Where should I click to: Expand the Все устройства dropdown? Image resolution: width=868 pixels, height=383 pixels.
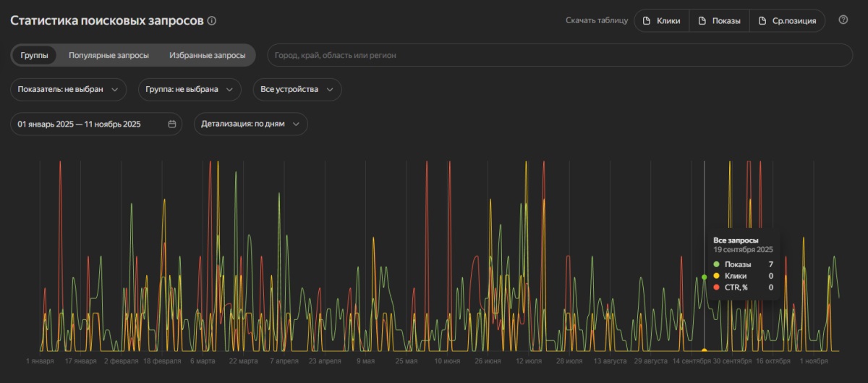click(x=297, y=89)
